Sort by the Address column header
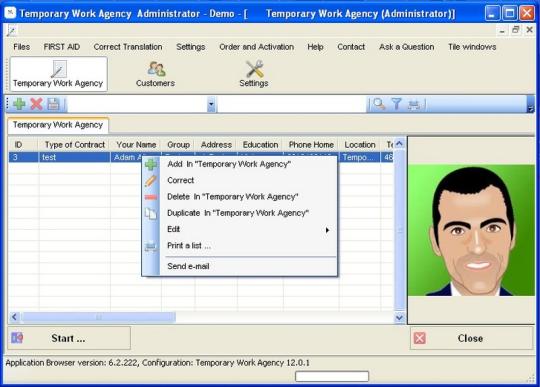 coord(216,145)
